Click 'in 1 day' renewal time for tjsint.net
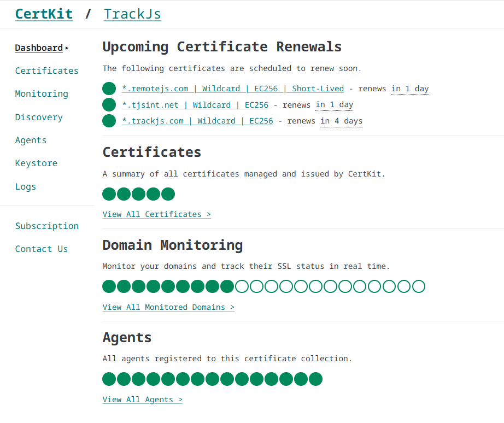The height and width of the screenshot is (423, 504). [x=335, y=105]
